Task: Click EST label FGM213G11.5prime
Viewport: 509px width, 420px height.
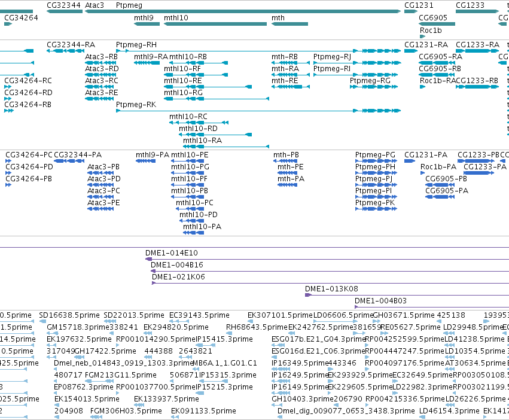Action: coord(121,375)
